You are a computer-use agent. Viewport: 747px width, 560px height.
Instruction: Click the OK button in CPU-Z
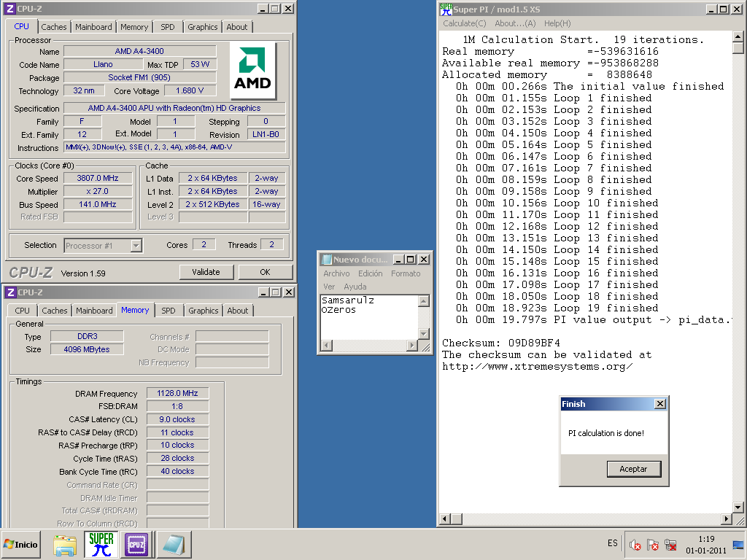tap(265, 272)
